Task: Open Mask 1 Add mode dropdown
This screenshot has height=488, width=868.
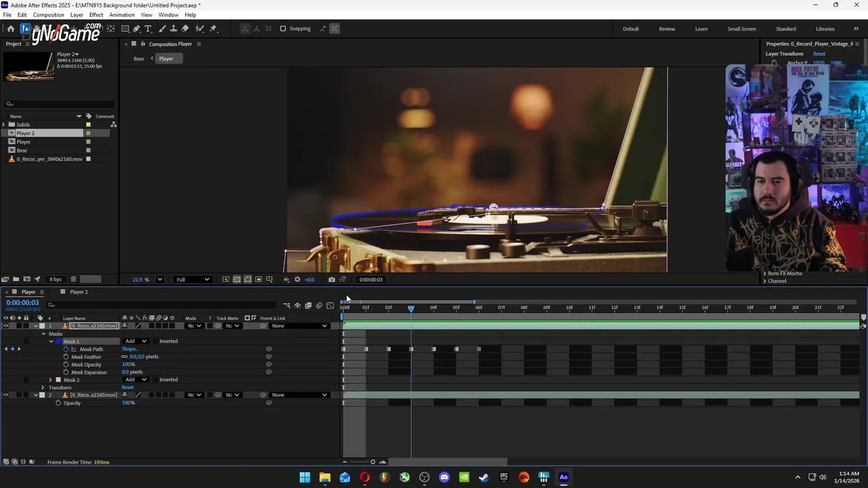Action: pyautogui.click(x=136, y=341)
